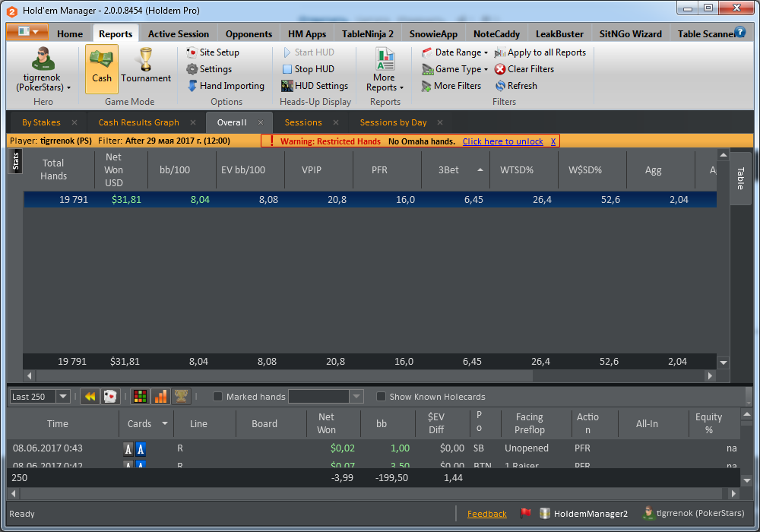
Task: Open the Feedback link
Action: coord(486,514)
